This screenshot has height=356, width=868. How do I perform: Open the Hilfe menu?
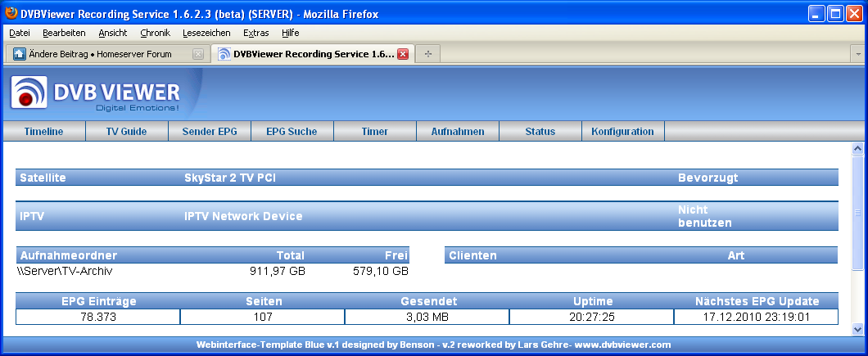(291, 33)
